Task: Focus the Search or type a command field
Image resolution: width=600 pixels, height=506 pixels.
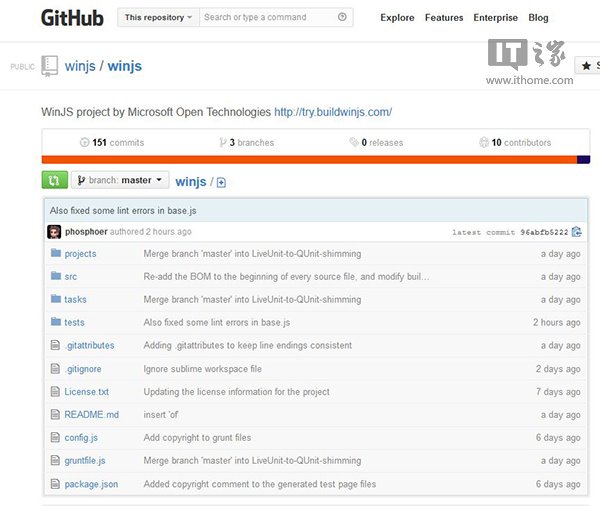Action: 268,17
